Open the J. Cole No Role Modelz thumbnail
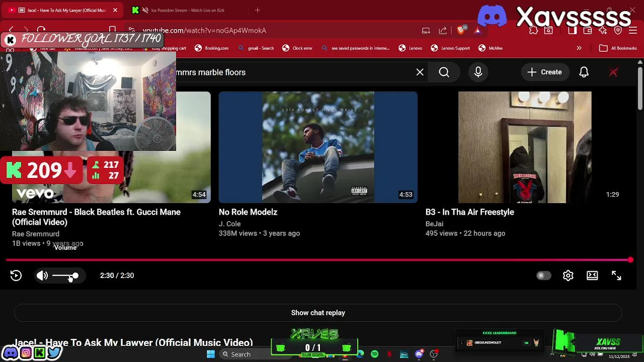Screen dimensions: 644x362 click(318, 147)
